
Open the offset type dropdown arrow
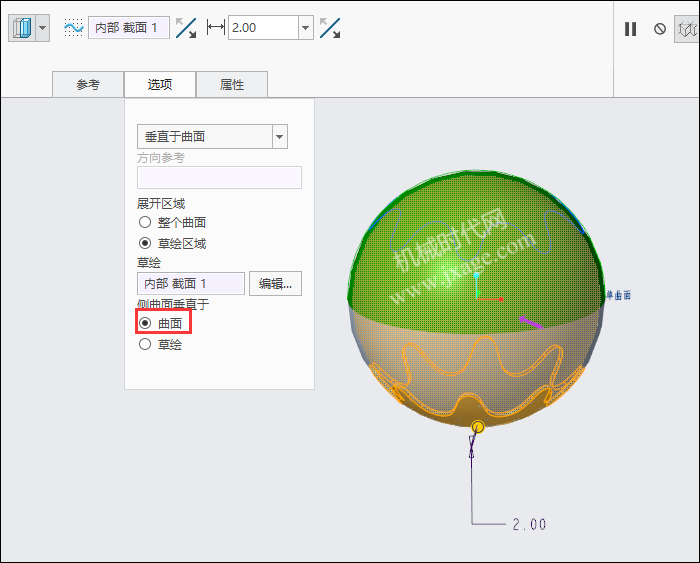[43, 28]
